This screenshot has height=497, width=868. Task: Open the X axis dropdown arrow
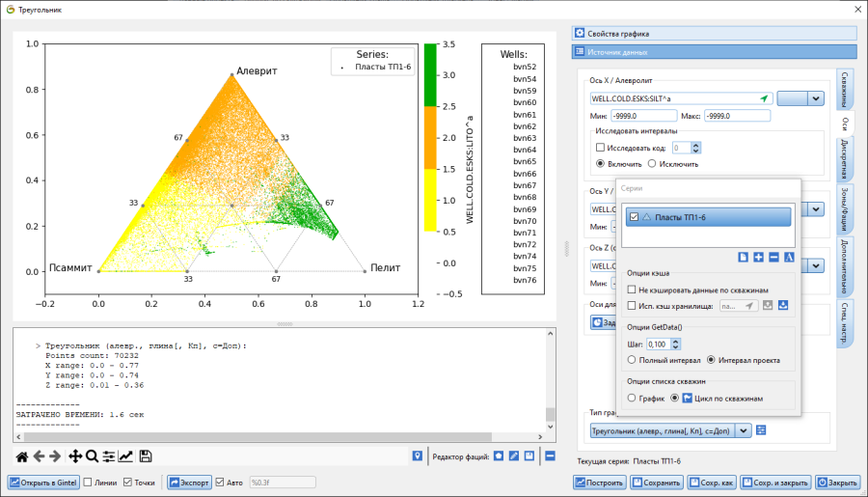[816, 98]
